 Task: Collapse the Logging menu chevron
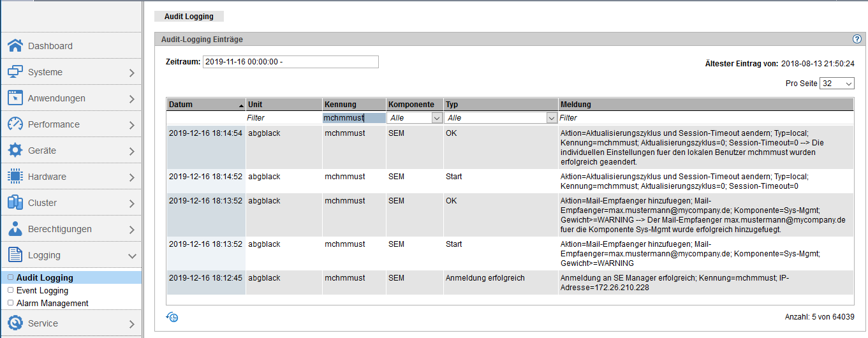(x=132, y=256)
